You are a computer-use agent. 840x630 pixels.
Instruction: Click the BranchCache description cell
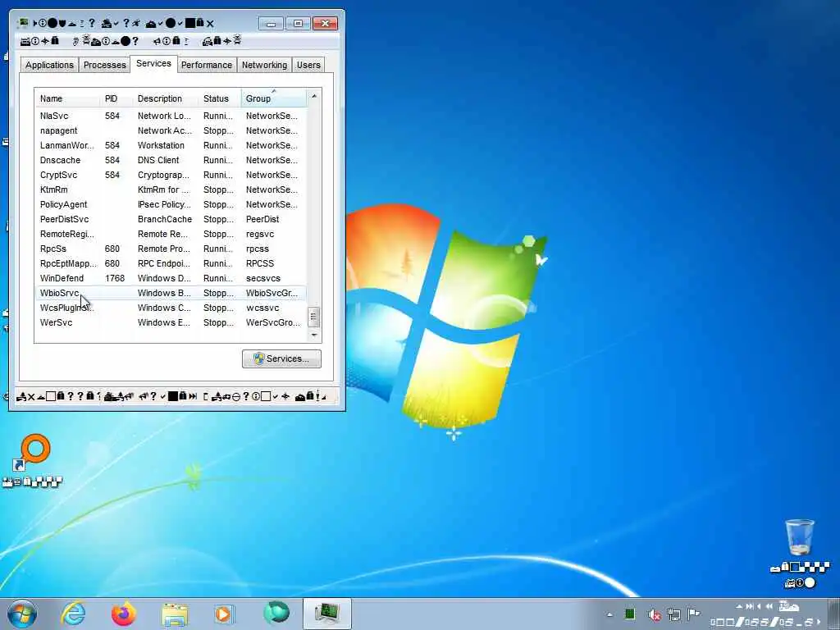click(164, 219)
